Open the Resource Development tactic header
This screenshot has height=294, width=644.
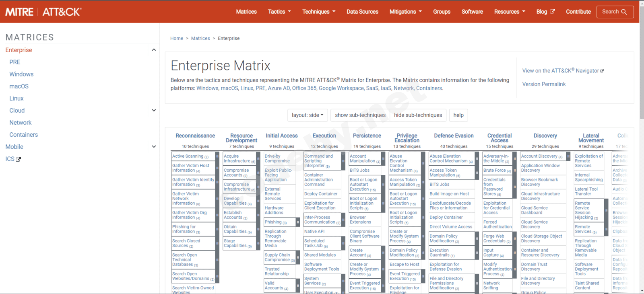242,138
